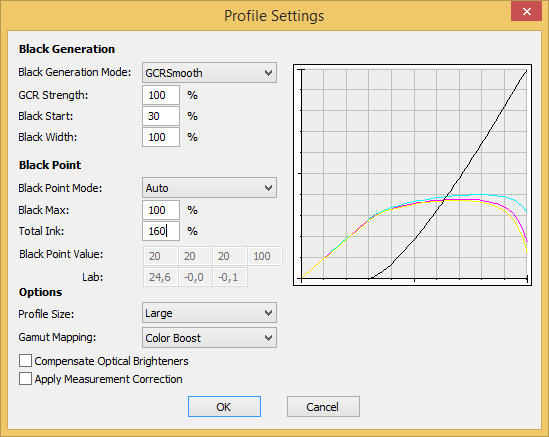
Task: Confirm settings with the OK button
Action: pyautogui.click(x=224, y=407)
